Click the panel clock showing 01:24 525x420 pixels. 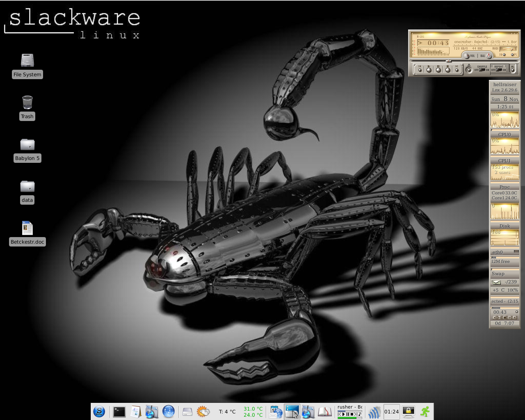[392, 411]
